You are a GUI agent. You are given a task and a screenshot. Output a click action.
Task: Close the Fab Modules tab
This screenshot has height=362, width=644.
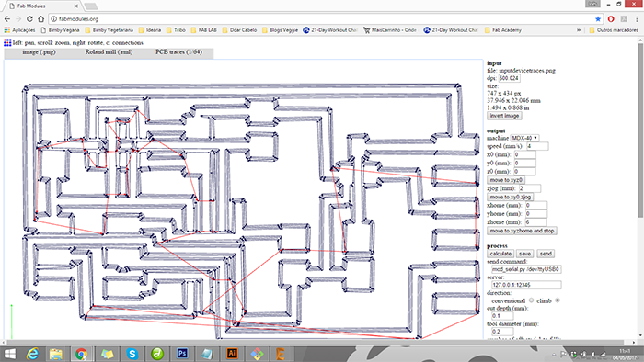[76, 6]
